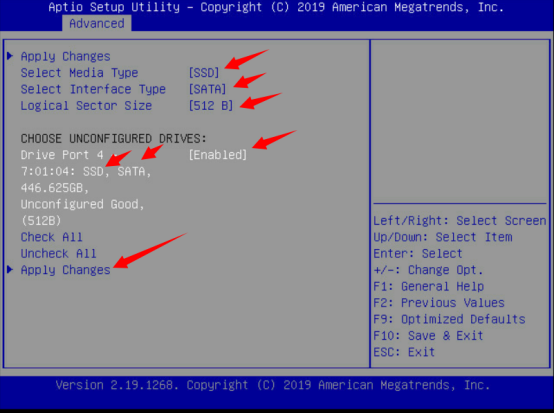Click the triangle beside Apply Changes below Uncheck All
The height and width of the screenshot is (413, 554).
click(10, 269)
